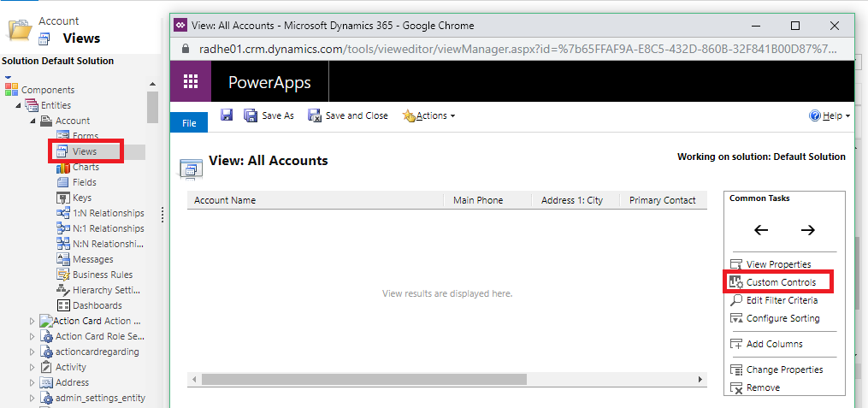This screenshot has height=408, width=868.
Task: Click the Address entity icon
Action: coord(46,382)
